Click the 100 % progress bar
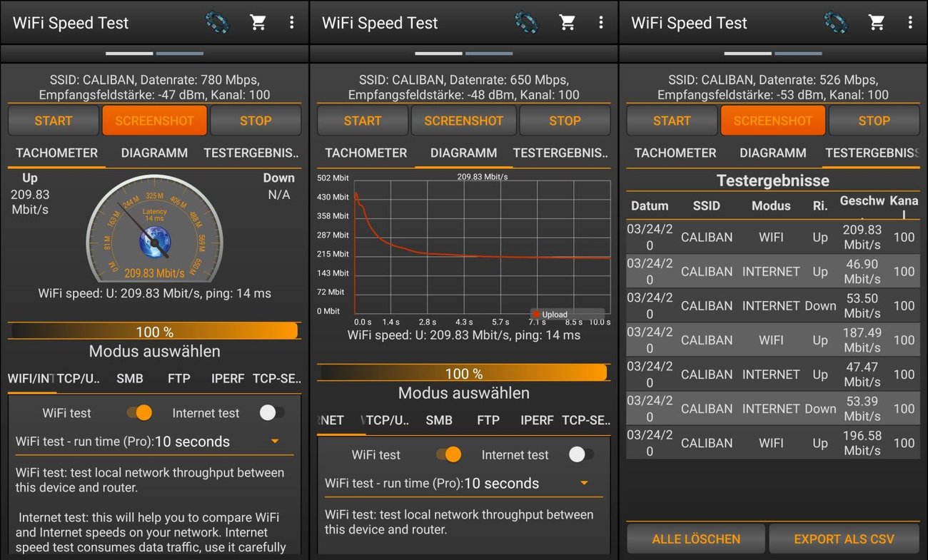928x560 pixels. [x=154, y=331]
